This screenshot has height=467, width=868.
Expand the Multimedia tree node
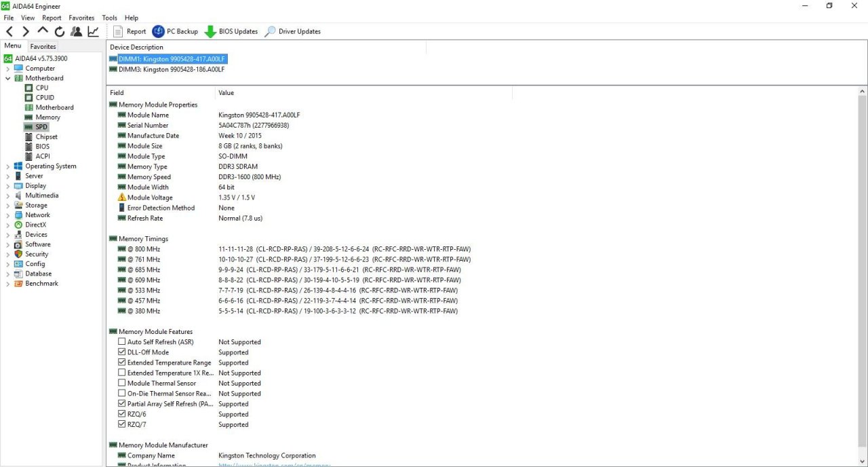pos(8,195)
